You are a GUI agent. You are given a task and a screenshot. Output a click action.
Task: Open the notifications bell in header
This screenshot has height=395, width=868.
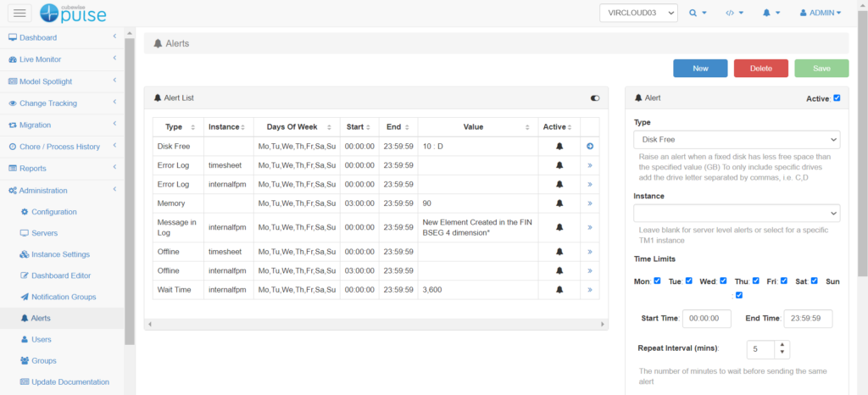pos(771,13)
